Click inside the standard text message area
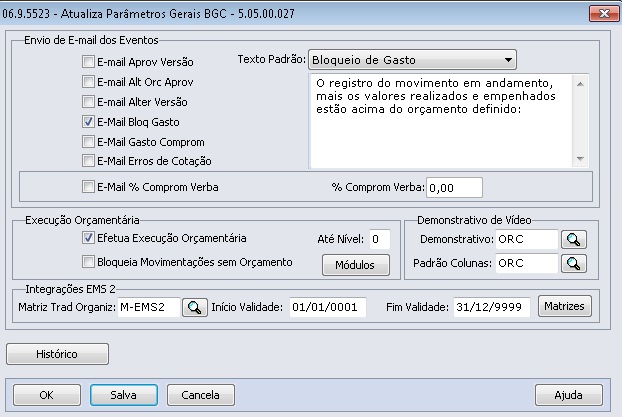The height and width of the screenshot is (417, 622). (441, 121)
